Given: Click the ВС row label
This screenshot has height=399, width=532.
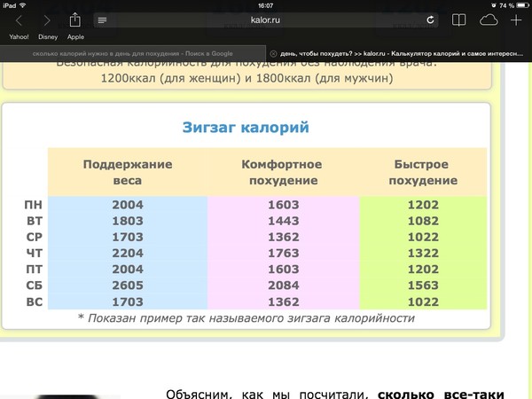Looking at the screenshot, I should pos(35,301).
